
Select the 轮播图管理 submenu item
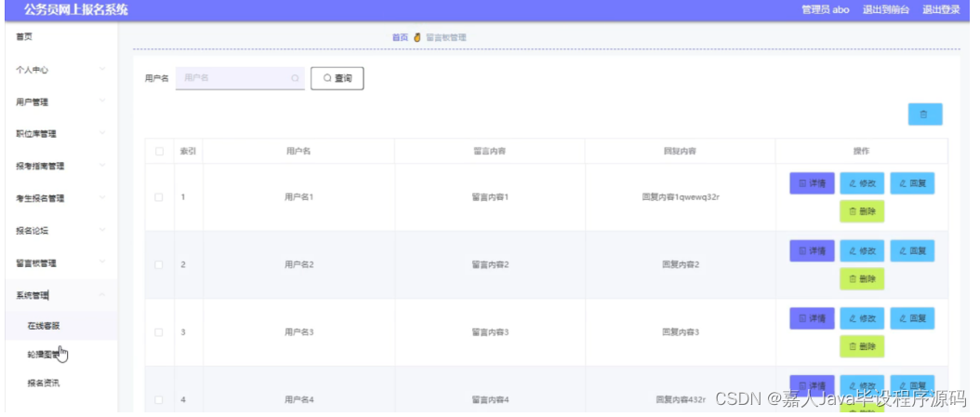61,355
